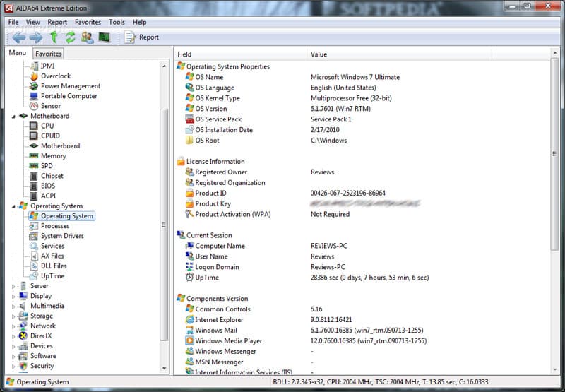Screen dimensions: 565x392
Task: Open the Tools menu
Action: click(x=117, y=22)
